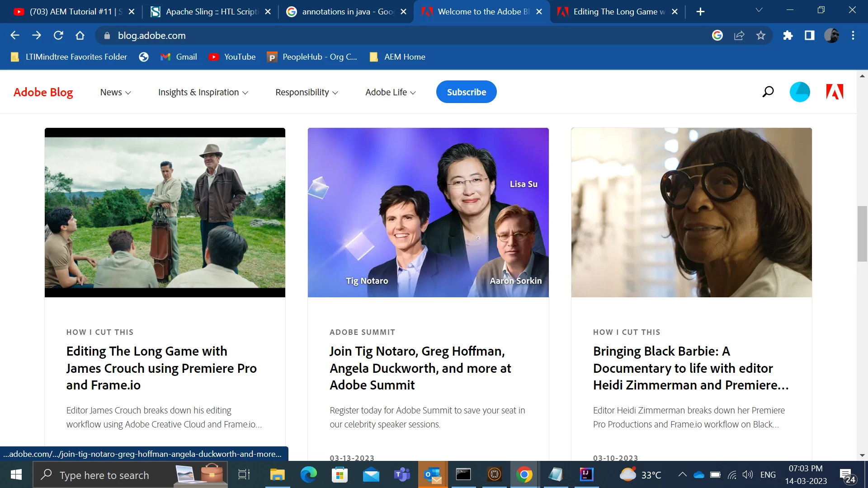Click the red Adobe logo icon
868x488 pixels.
834,92
